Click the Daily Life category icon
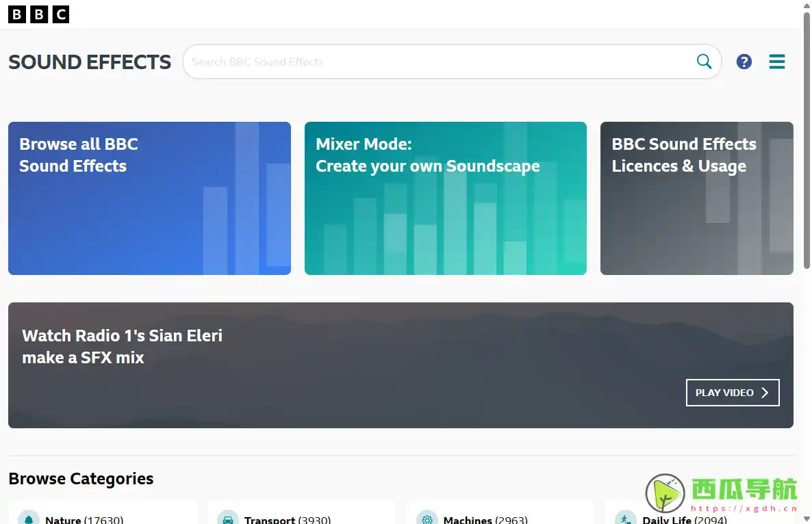 point(626,519)
